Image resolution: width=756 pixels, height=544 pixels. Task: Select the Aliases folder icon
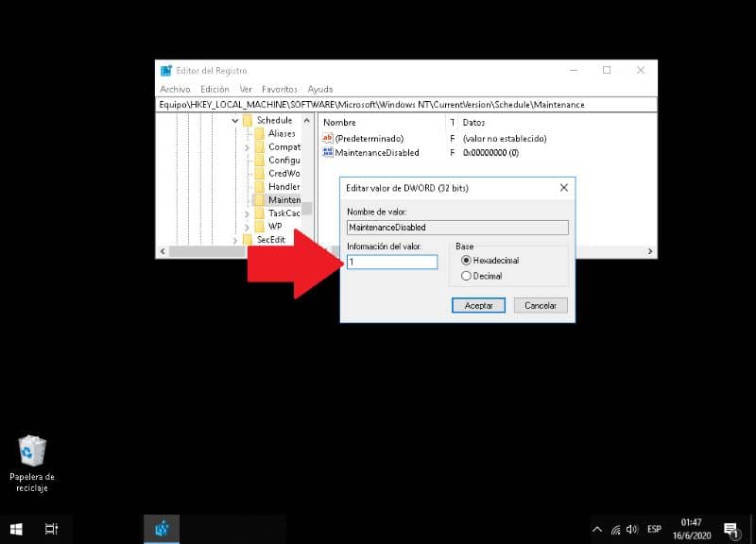pyautogui.click(x=259, y=133)
